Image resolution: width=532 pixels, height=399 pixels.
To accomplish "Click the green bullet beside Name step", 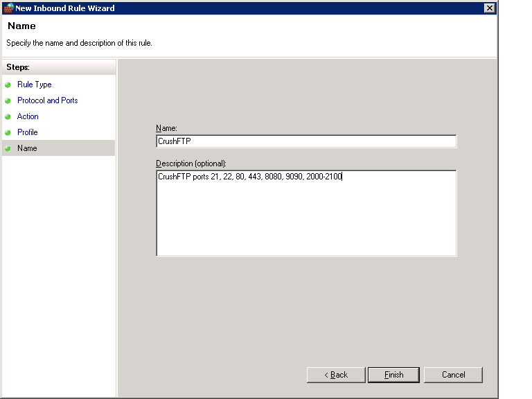I will pyautogui.click(x=8, y=149).
